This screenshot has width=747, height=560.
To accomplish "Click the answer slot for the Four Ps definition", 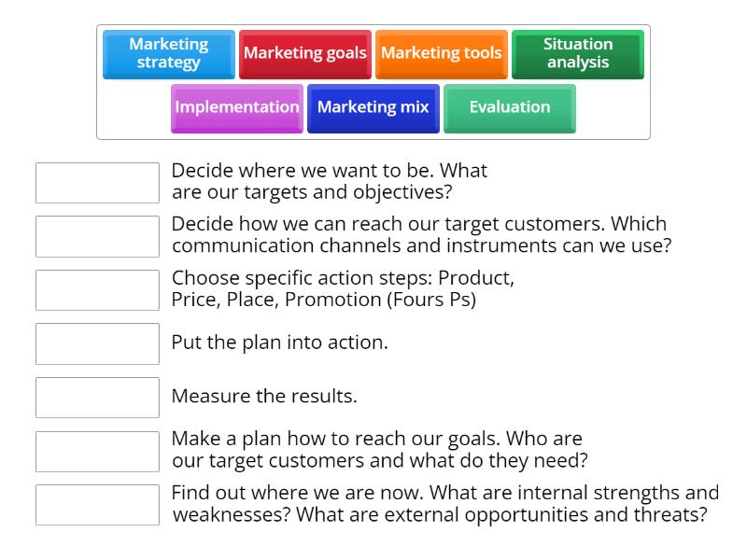I will pos(97,290).
